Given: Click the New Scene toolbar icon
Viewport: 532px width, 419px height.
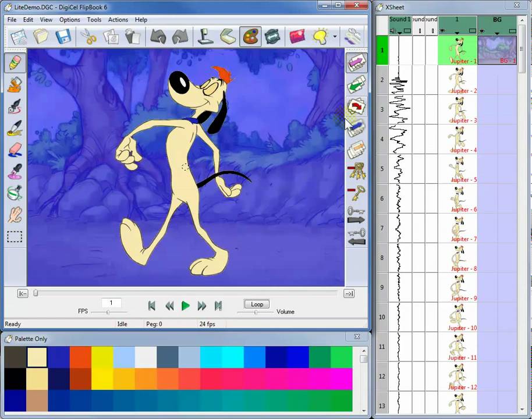Looking at the screenshot, I should [x=18, y=37].
